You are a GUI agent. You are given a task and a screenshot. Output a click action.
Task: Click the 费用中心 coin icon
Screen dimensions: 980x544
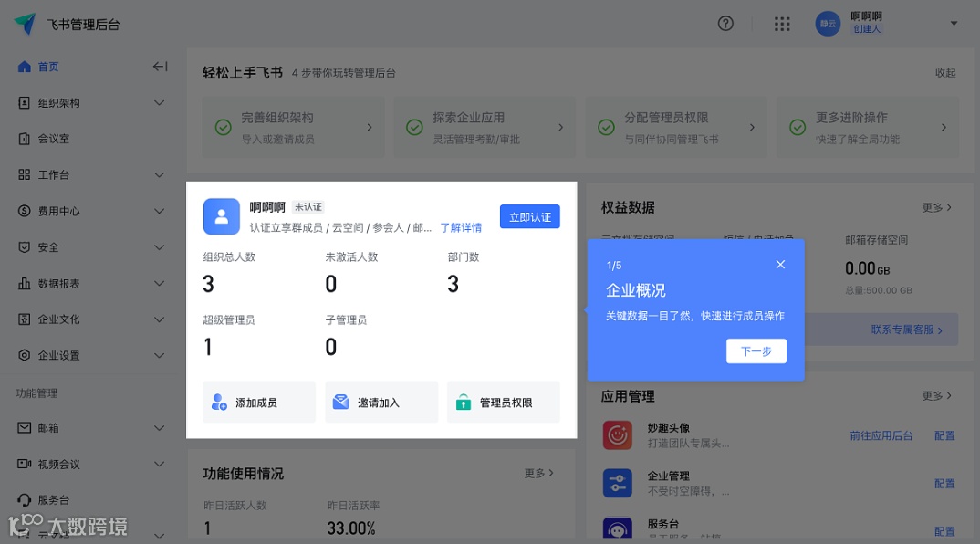coord(25,211)
